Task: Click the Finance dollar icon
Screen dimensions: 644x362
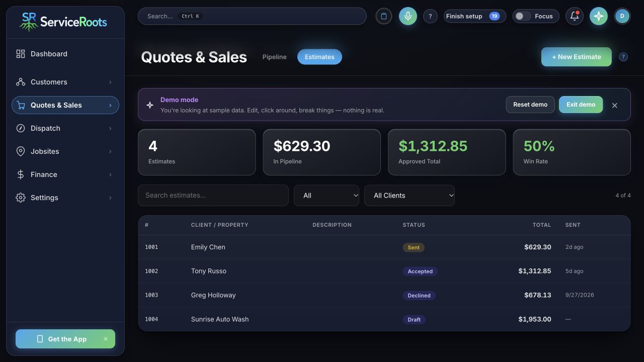Action: click(x=21, y=174)
